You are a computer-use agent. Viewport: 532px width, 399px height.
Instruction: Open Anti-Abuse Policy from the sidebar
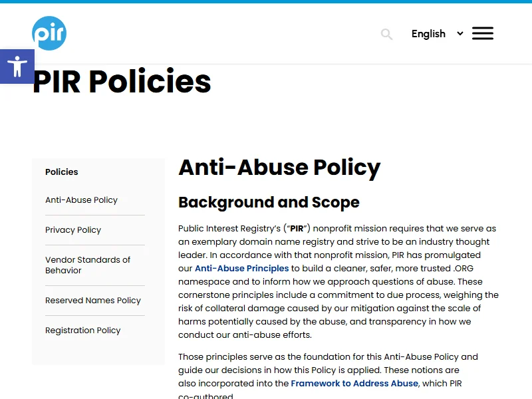coord(81,200)
